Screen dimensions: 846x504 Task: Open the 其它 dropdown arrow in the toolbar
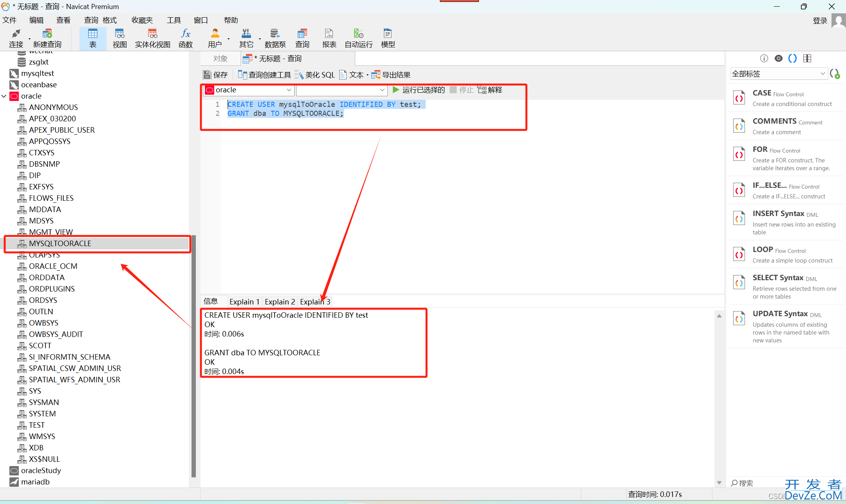(260, 39)
